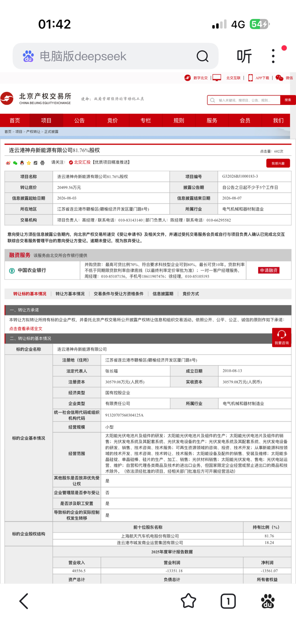The width and height of the screenshot is (296, 644).
Task: Click the 申请融资 button
Action: (x=269, y=270)
